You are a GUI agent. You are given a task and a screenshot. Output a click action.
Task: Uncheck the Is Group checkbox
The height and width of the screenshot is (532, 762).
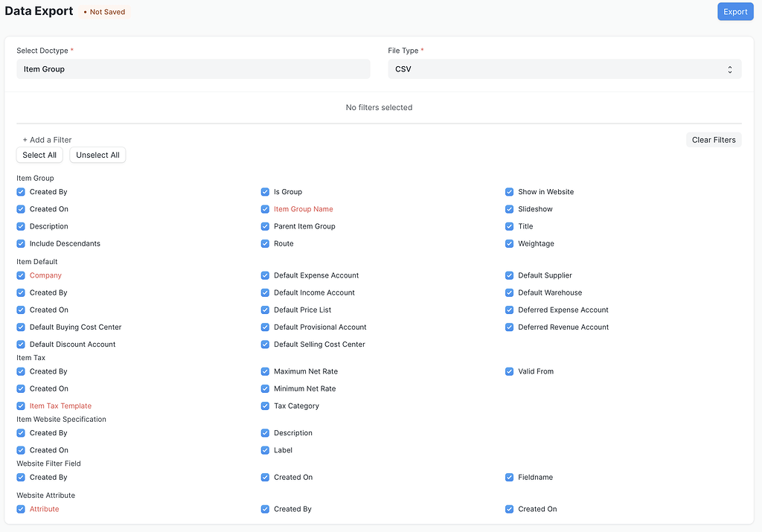265,191
